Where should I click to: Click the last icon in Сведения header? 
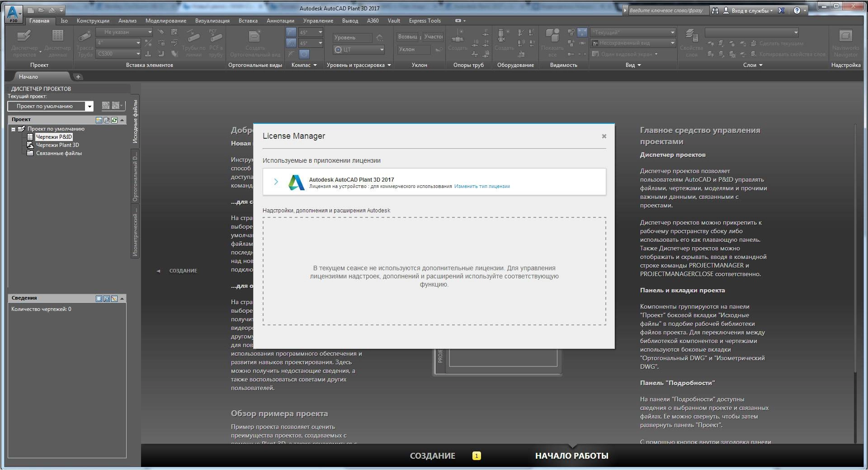[x=114, y=298]
